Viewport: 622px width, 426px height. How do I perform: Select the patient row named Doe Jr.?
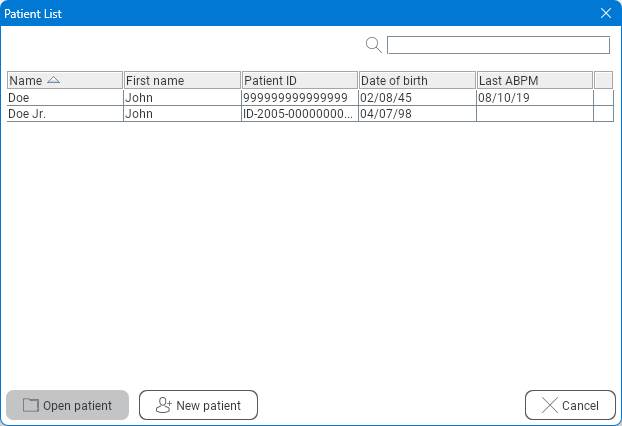pyautogui.click(x=310, y=114)
